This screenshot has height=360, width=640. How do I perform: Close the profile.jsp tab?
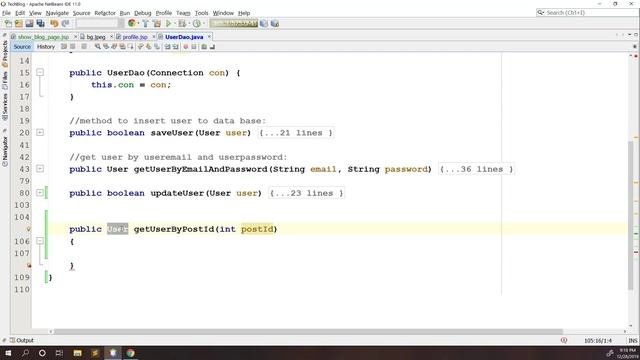[154, 37]
